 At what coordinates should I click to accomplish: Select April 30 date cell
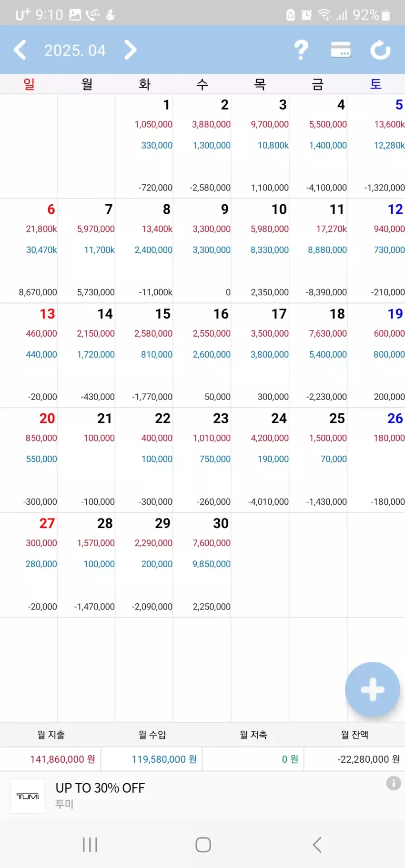(202, 565)
